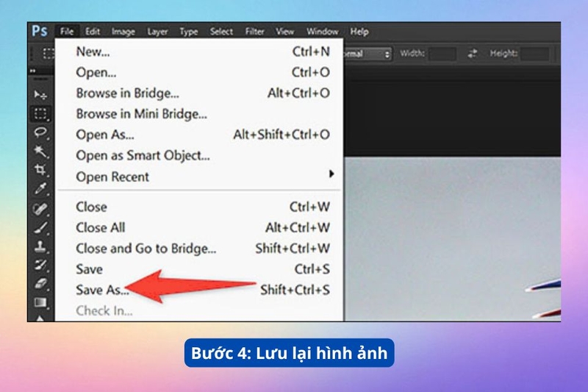
Task: Select the Rectangular Marquee tool in toolbar
Action: [x=40, y=113]
